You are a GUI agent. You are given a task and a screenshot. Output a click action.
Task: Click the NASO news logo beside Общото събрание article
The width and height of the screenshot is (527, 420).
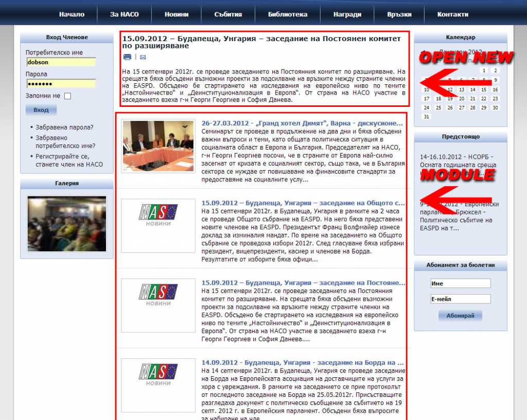158,225
